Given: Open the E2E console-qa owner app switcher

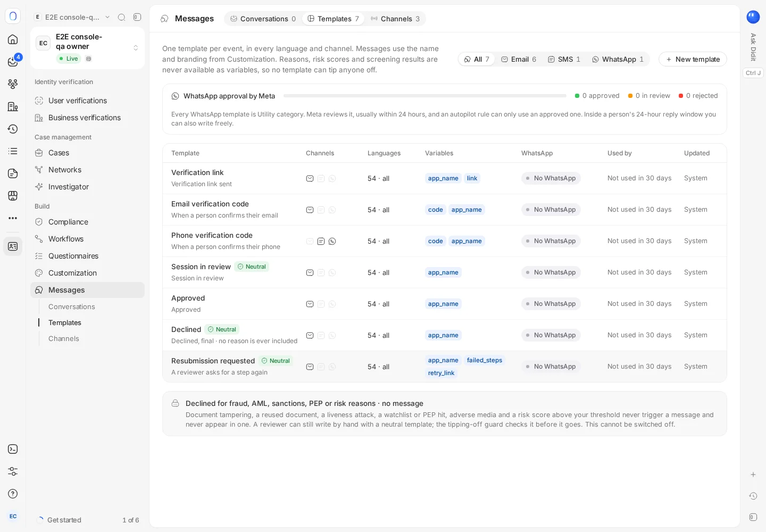Looking at the screenshot, I should point(87,48).
